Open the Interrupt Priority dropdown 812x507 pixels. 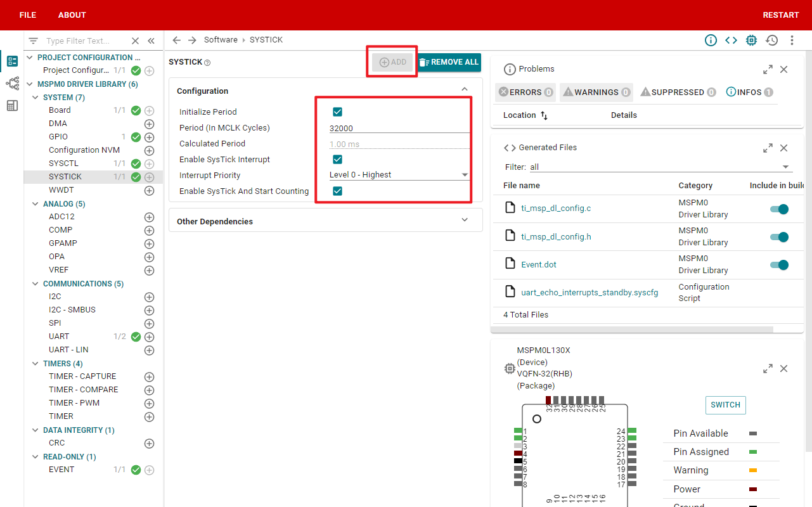pyautogui.click(x=399, y=175)
